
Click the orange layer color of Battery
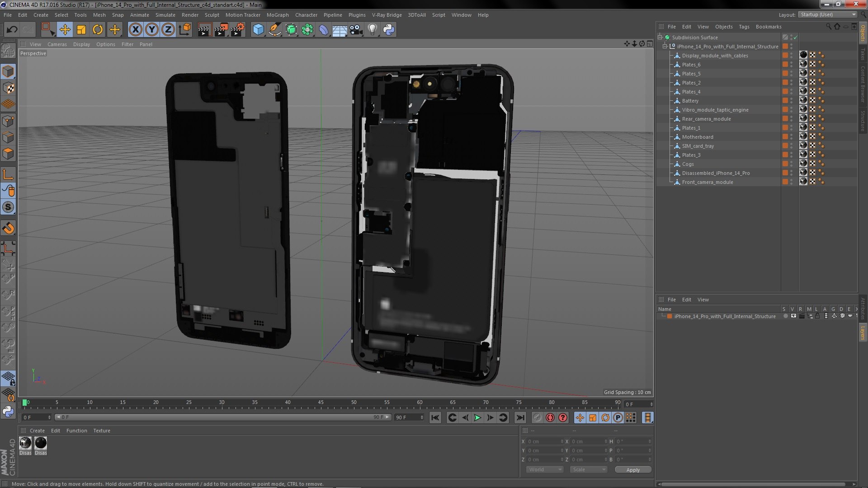coord(785,101)
